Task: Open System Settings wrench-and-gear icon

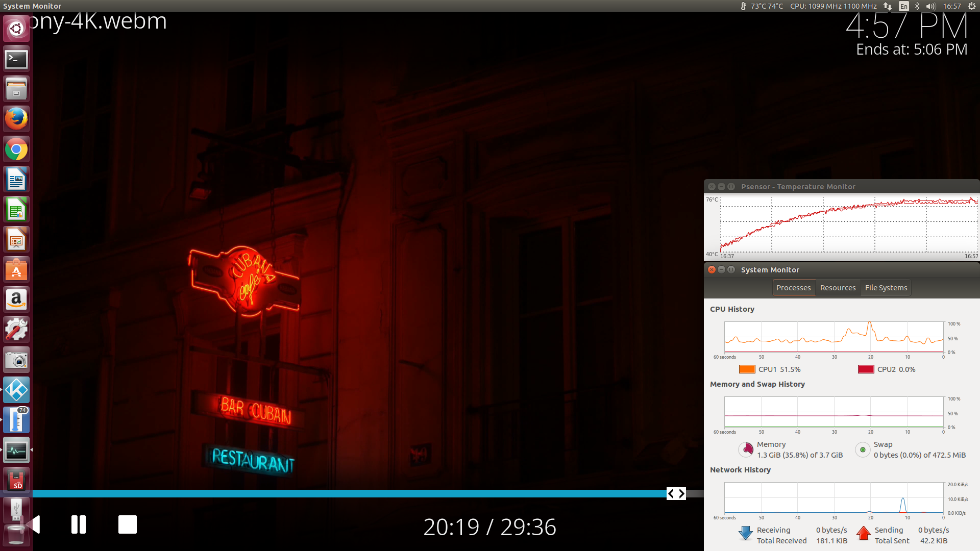Action: coord(16,330)
